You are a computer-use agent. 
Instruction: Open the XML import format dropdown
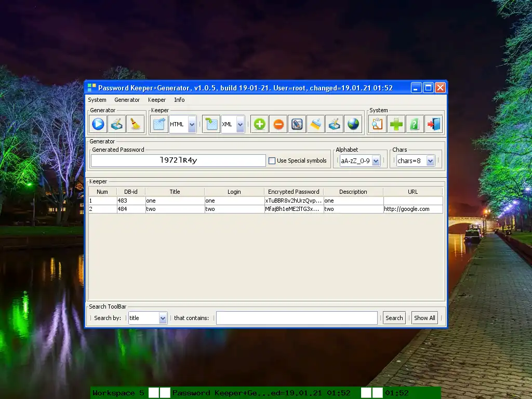pyautogui.click(x=240, y=124)
